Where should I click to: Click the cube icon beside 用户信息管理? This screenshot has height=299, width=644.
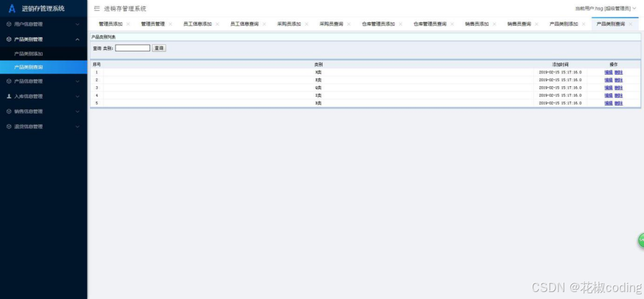9,24
